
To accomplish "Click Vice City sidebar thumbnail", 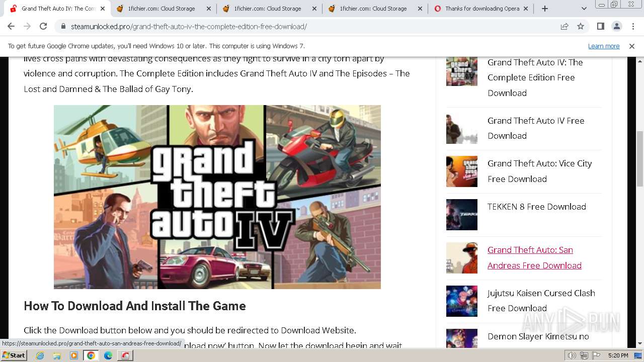I will (462, 171).
